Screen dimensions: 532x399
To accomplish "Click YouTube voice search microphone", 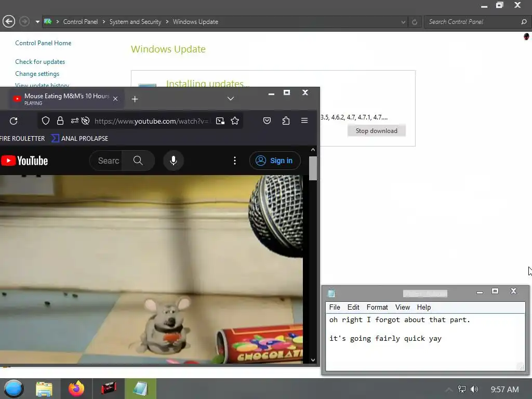I will click(174, 161).
